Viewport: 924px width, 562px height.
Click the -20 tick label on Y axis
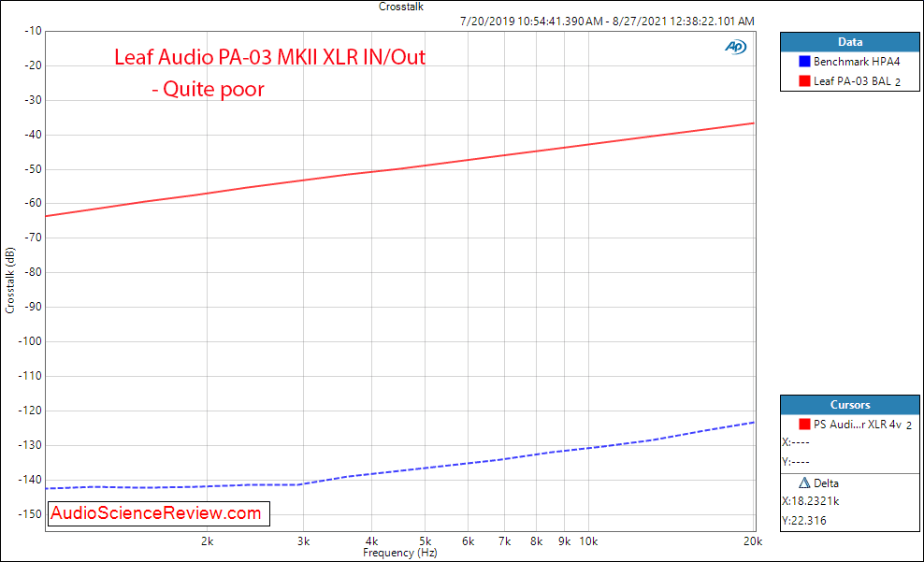coord(33,65)
